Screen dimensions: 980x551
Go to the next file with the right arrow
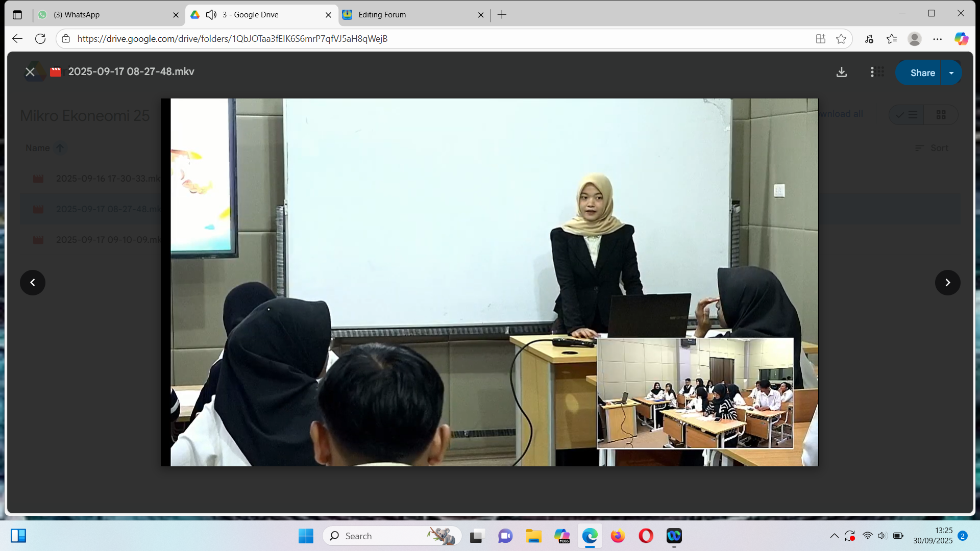point(947,283)
